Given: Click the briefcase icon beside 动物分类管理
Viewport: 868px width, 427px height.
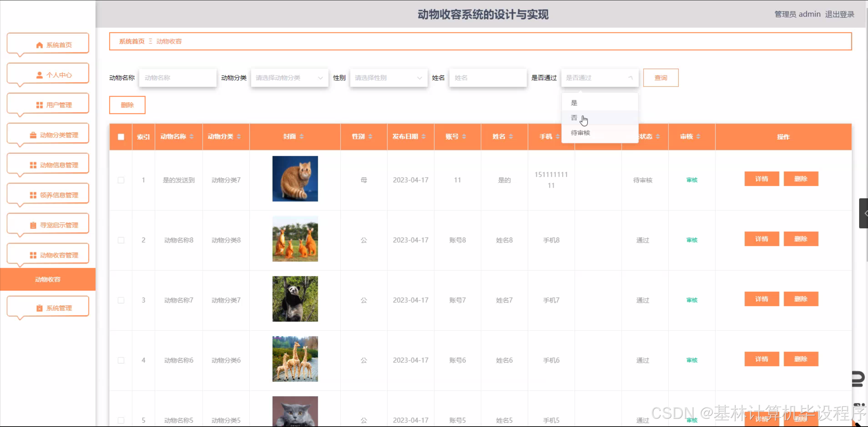Looking at the screenshot, I should pos(33,135).
